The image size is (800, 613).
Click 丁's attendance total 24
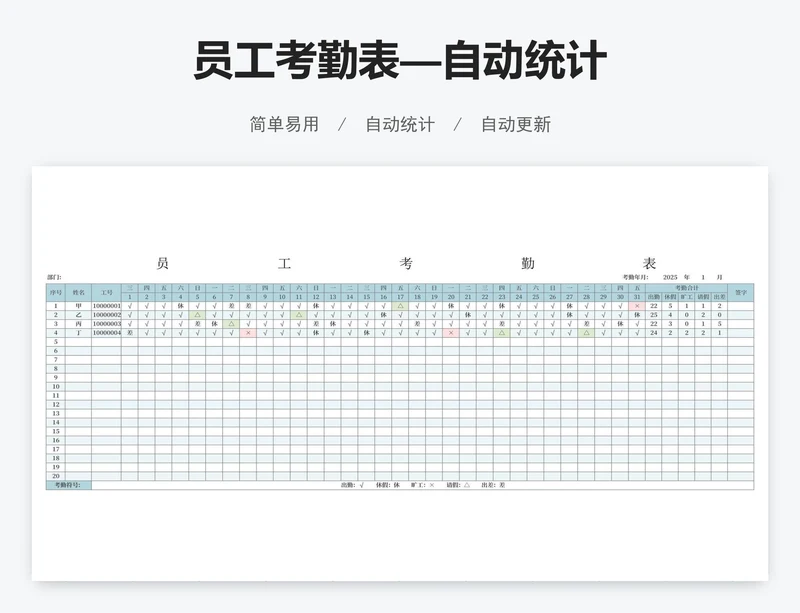[654, 333]
